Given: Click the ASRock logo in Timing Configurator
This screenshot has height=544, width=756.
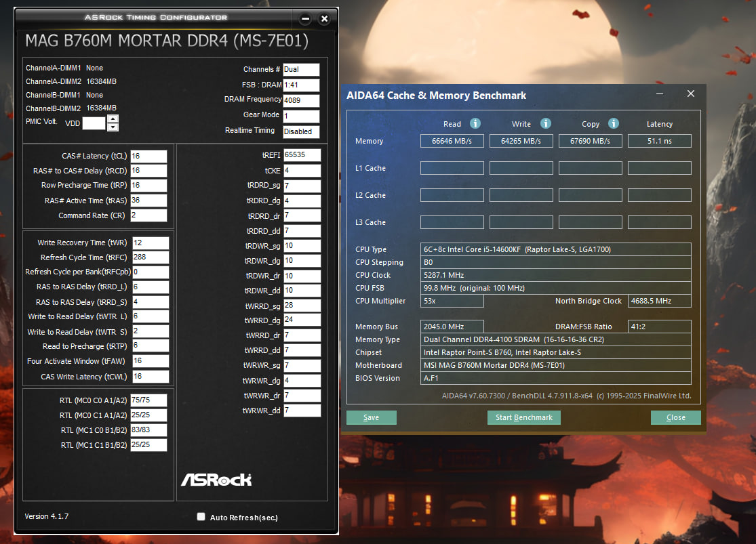Looking at the screenshot, I should [216, 480].
